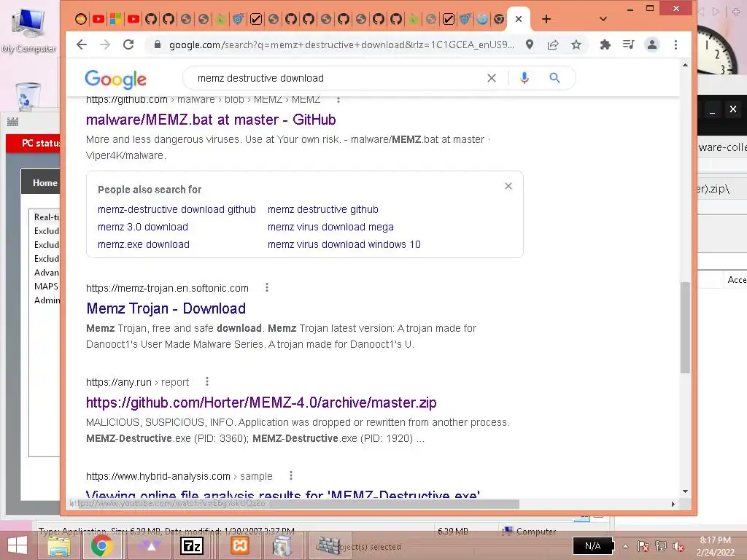Share this page using the share icon
The height and width of the screenshot is (560, 747).
(x=553, y=44)
